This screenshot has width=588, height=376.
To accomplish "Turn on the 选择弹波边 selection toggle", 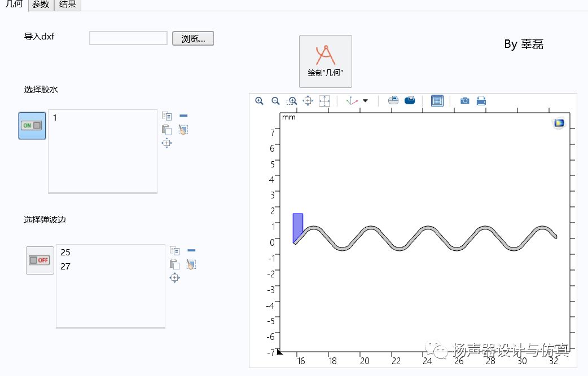I will (x=40, y=260).
